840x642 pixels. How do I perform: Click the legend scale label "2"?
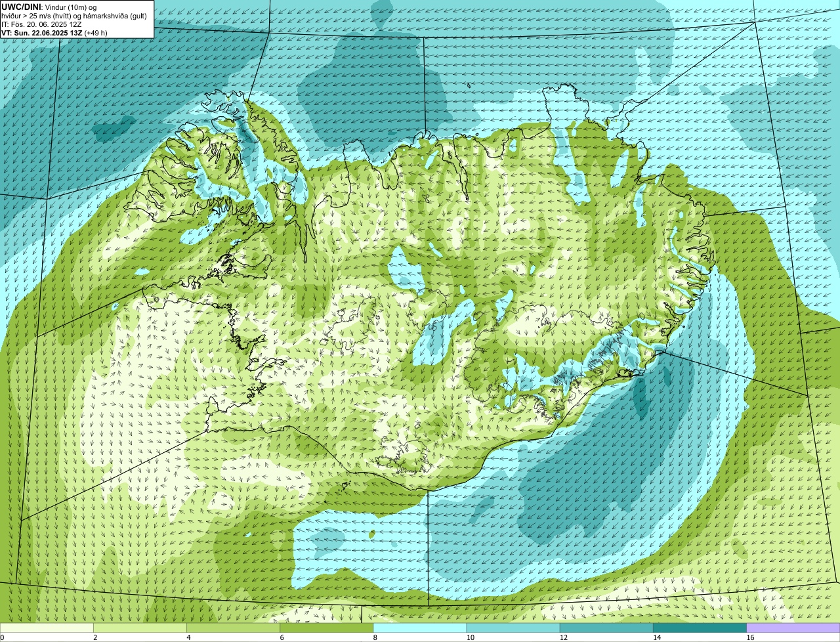(x=95, y=637)
